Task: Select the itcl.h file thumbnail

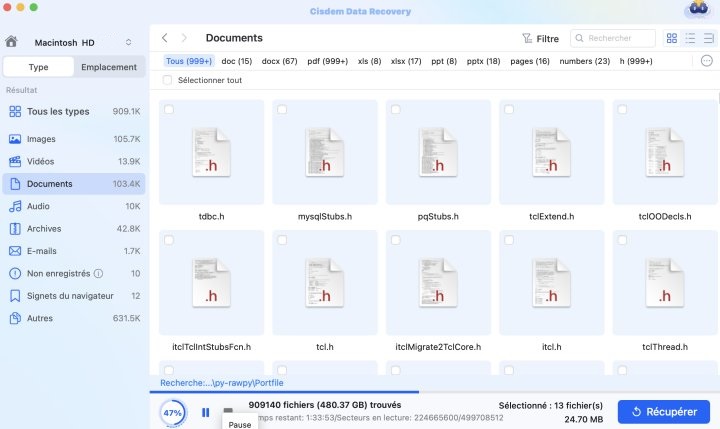Action: click(x=551, y=283)
